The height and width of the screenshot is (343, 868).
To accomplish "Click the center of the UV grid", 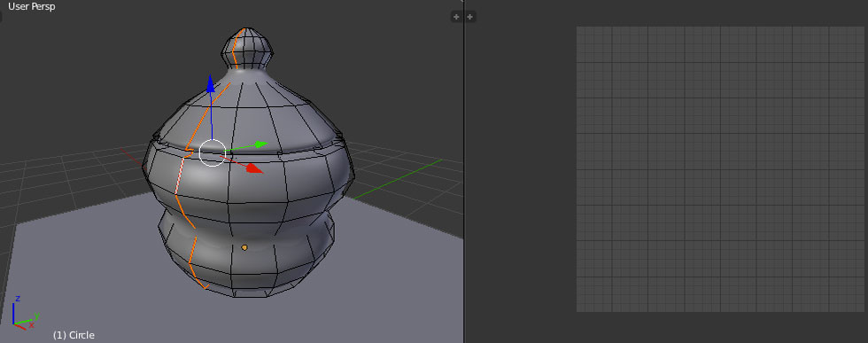I will (x=720, y=169).
